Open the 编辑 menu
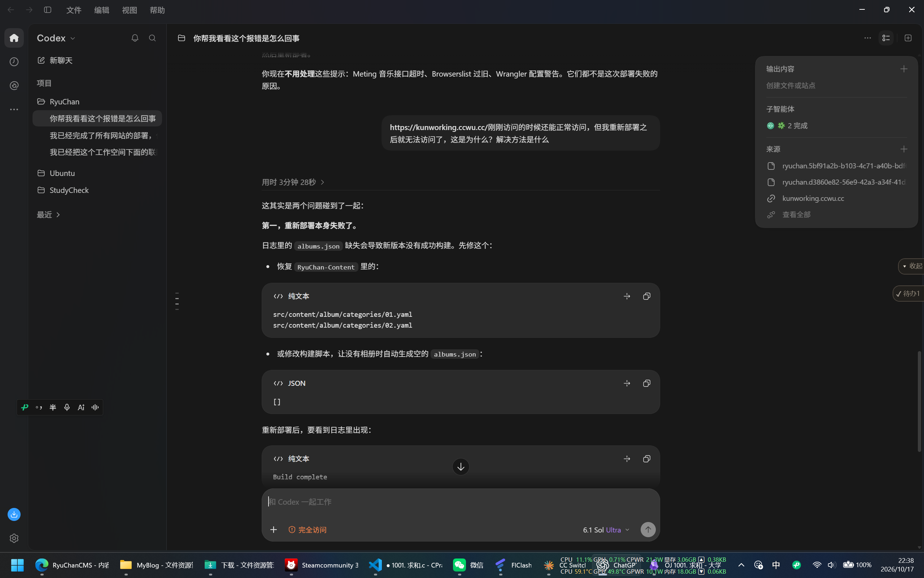Image resolution: width=924 pixels, height=578 pixels. tap(101, 10)
